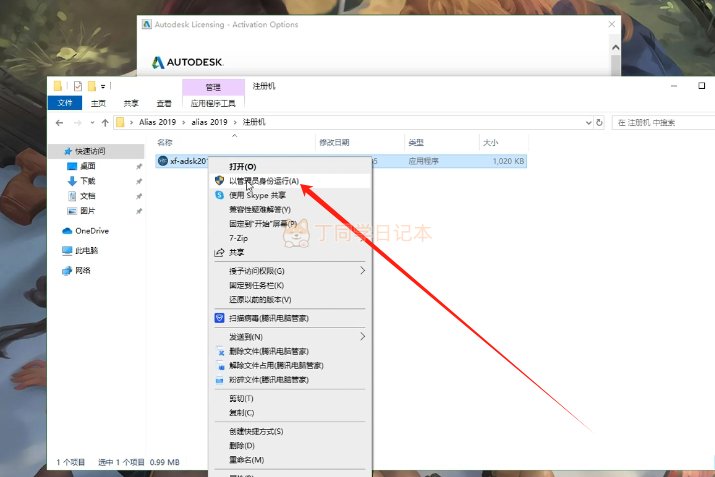Click the share arrow icon beside 共享
Image resolution: width=715 pixels, height=477 pixels.
(x=219, y=252)
